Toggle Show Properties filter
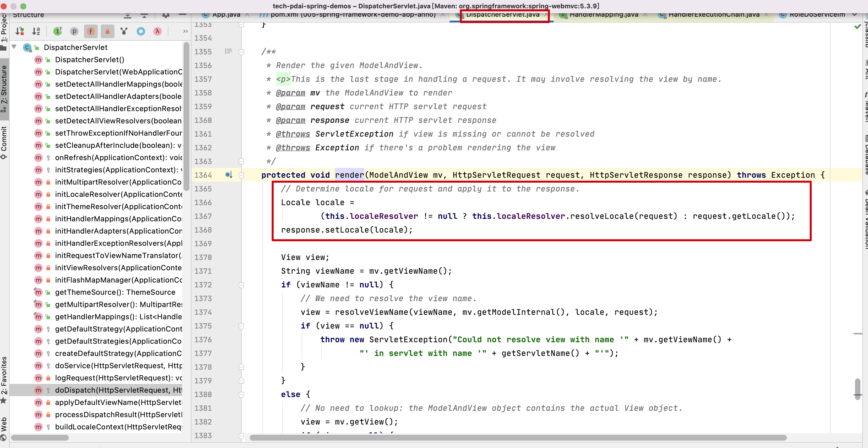This screenshot has width=868, height=448. click(74, 31)
